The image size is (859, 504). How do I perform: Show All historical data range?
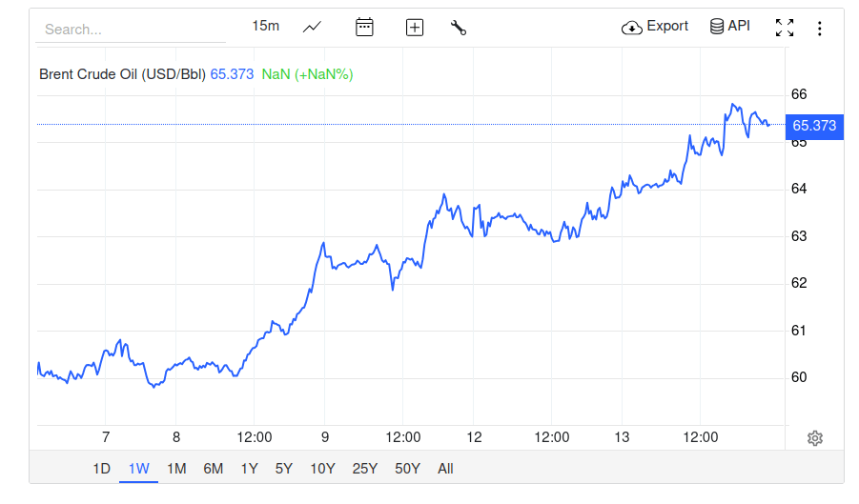point(445,468)
